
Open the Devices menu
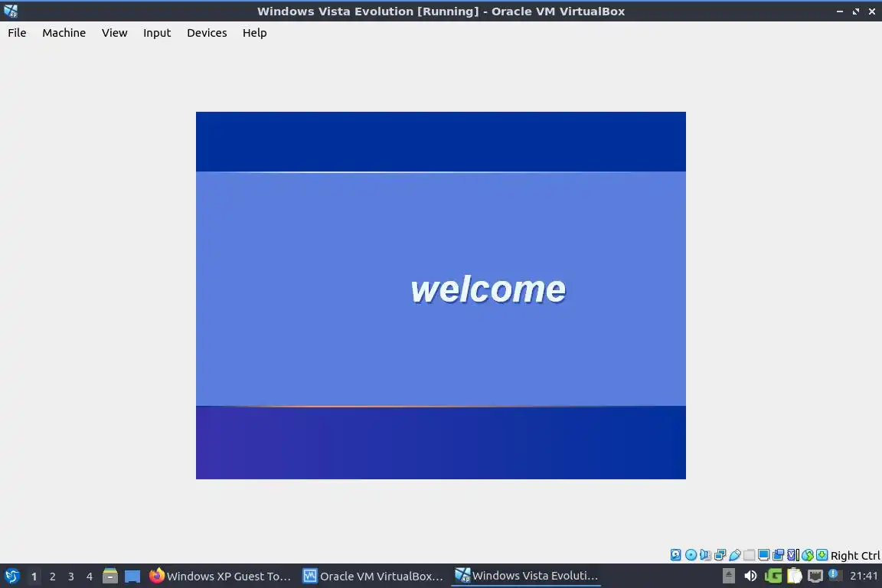pos(207,33)
